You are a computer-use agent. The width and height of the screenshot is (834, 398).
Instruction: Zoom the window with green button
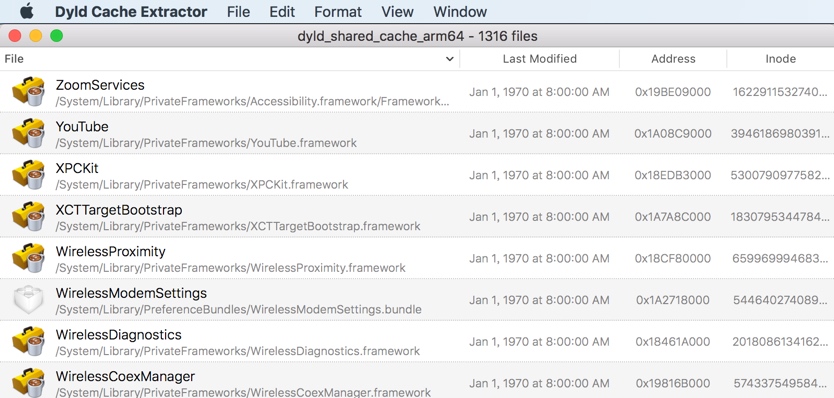(56, 36)
